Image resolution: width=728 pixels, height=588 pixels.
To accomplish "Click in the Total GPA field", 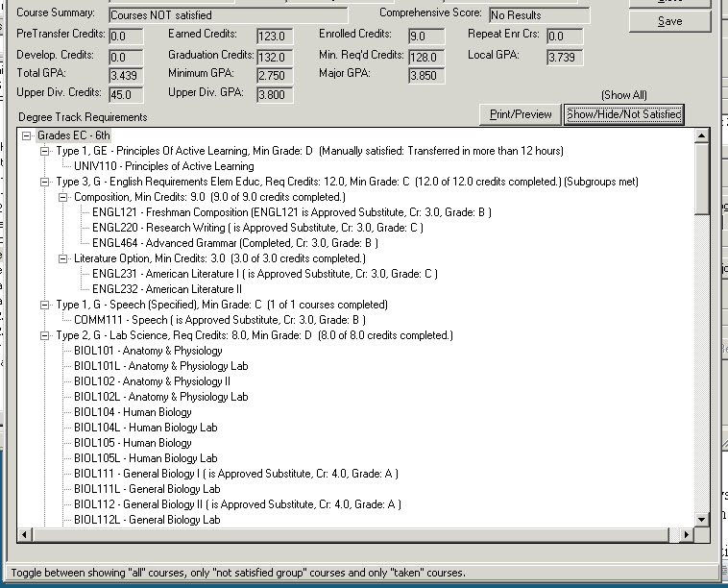I will (x=126, y=75).
